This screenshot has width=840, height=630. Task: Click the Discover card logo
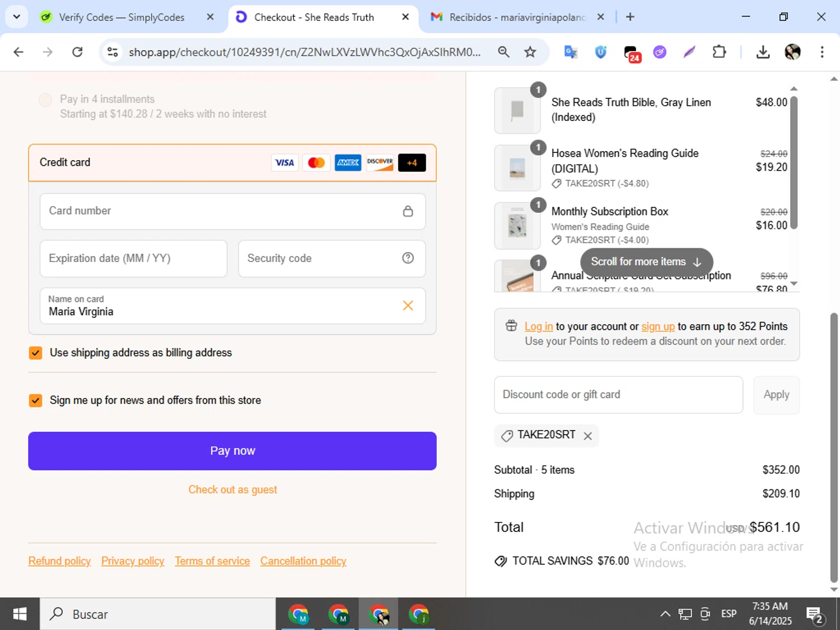[380, 162]
